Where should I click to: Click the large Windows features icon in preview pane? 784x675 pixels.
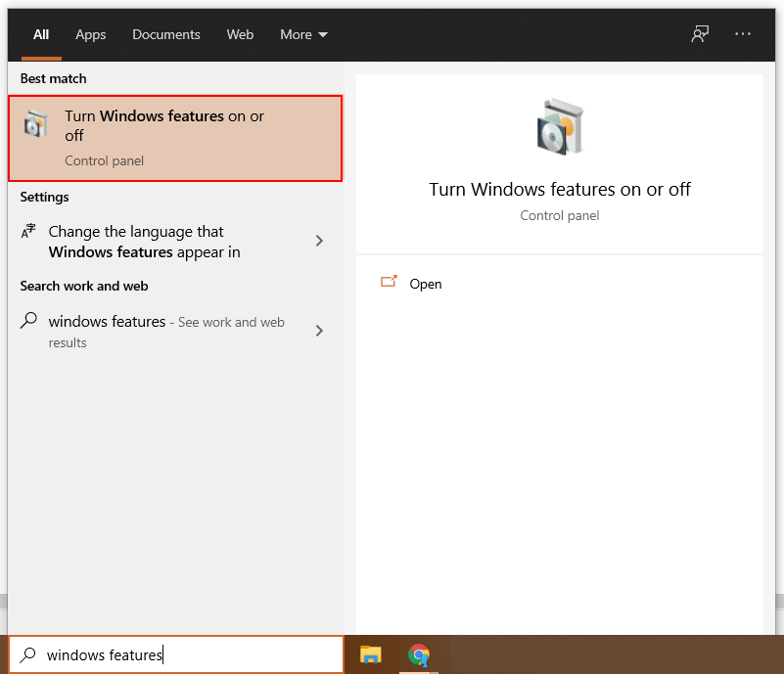560,127
